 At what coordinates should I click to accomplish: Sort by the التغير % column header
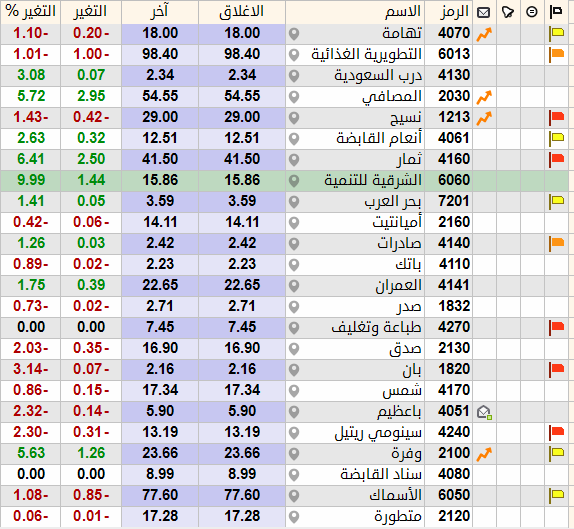point(31,12)
